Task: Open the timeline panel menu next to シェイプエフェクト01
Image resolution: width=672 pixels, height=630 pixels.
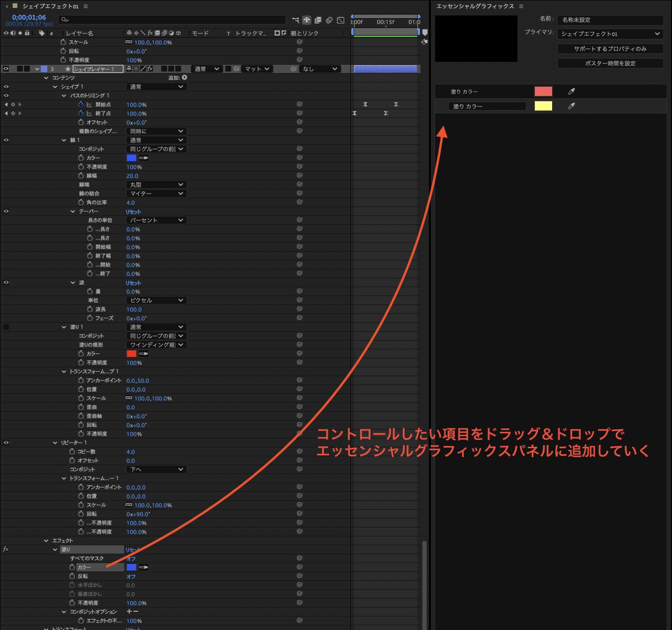Action: pyautogui.click(x=86, y=6)
